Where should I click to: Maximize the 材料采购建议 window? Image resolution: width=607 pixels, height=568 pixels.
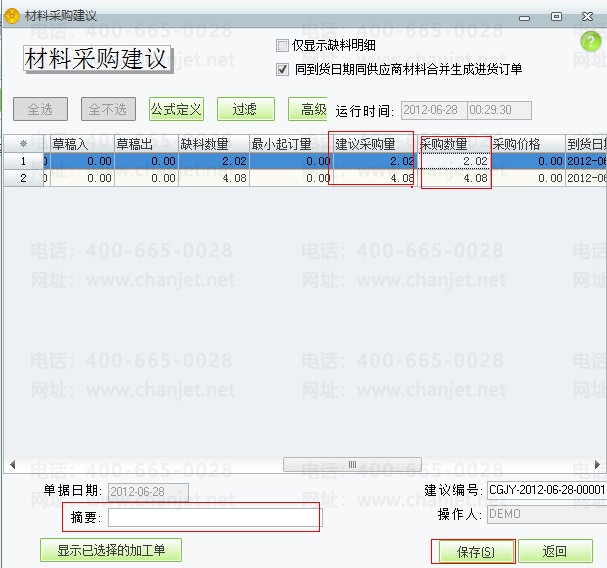[x=556, y=16]
